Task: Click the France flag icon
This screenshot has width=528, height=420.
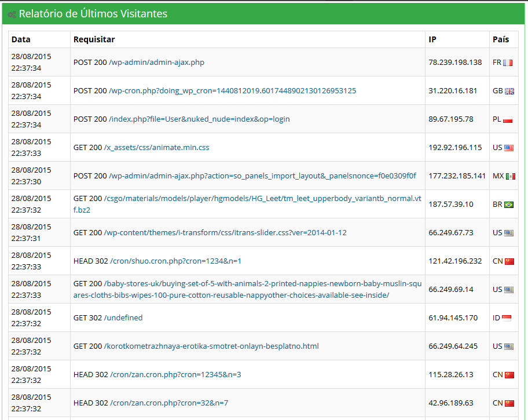Action: (x=508, y=63)
